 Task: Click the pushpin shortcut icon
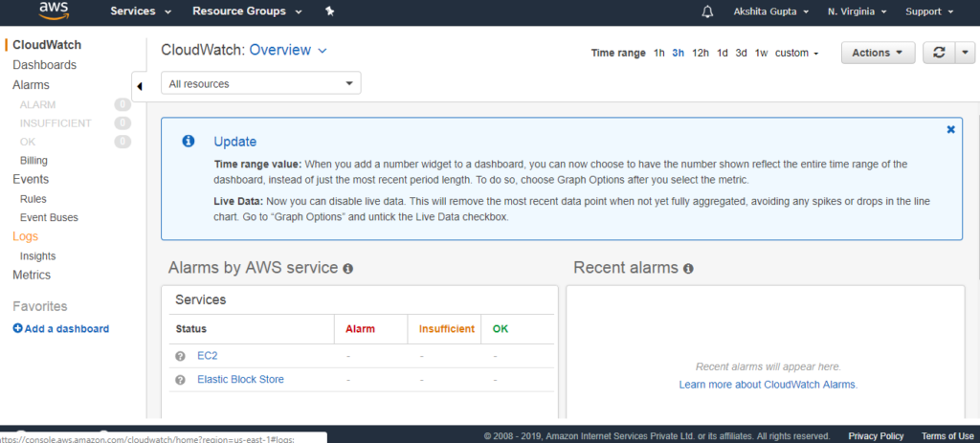click(x=330, y=11)
